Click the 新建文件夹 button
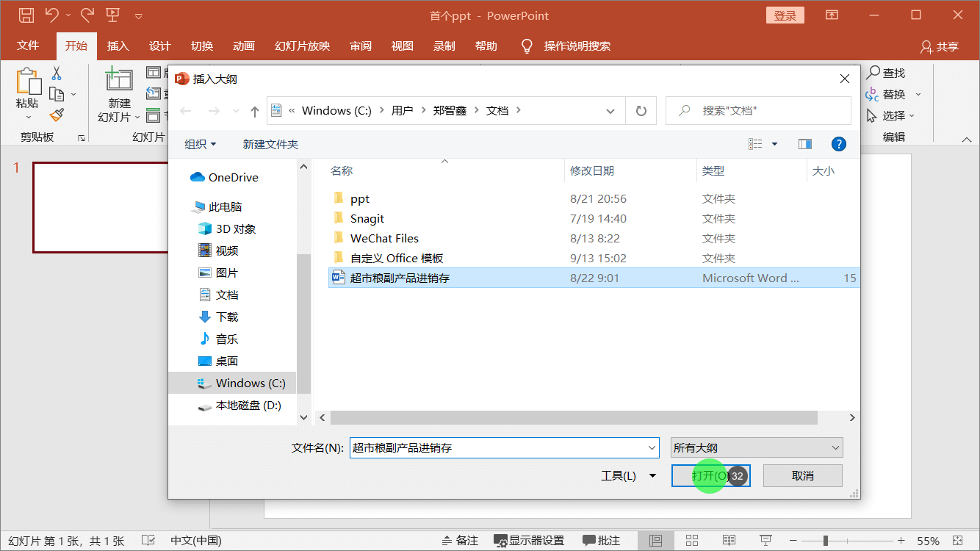980x551 pixels. (x=270, y=144)
